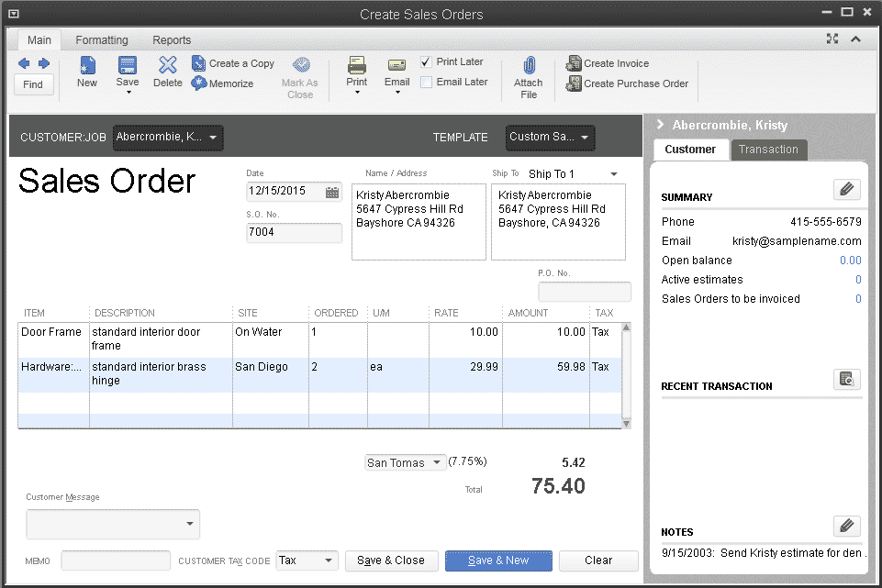Enable the Email Later checkbox

pos(427,82)
